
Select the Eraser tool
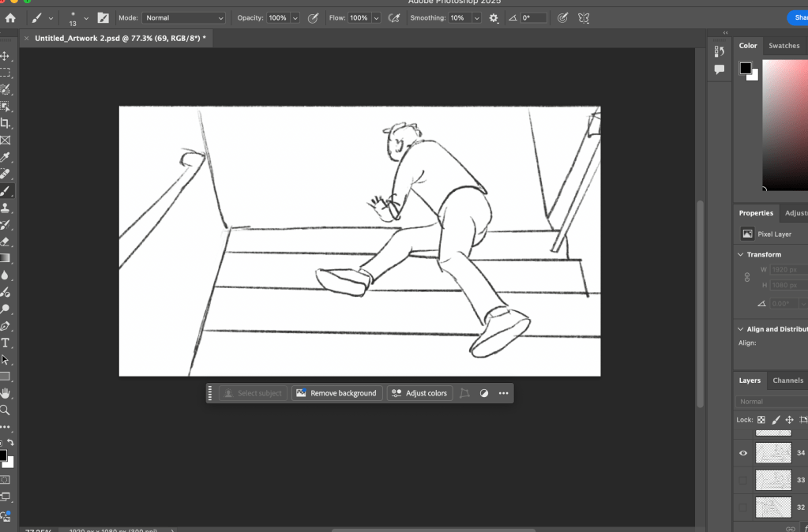tap(6, 242)
